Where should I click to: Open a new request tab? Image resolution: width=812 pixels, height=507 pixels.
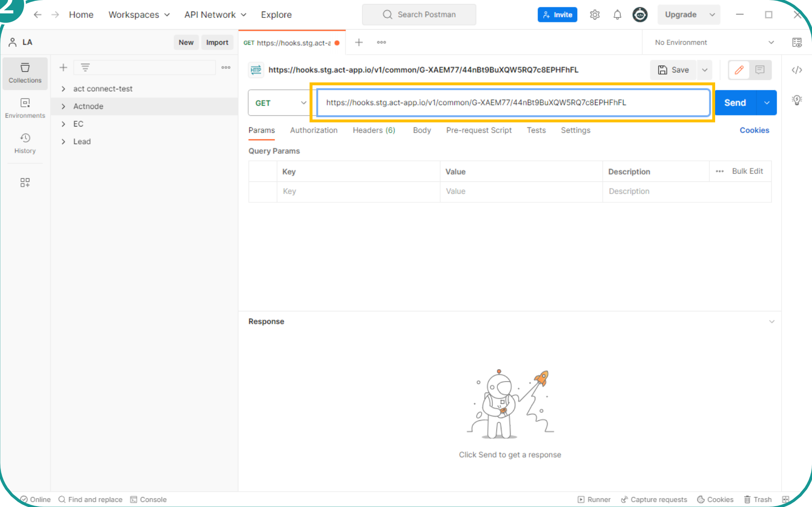pos(359,42)
